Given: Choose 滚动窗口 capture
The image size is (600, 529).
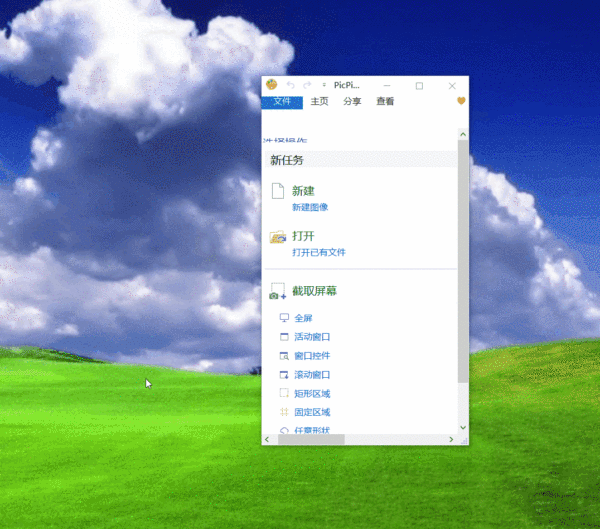Looking at the screenshot, I should coord(312,375).
